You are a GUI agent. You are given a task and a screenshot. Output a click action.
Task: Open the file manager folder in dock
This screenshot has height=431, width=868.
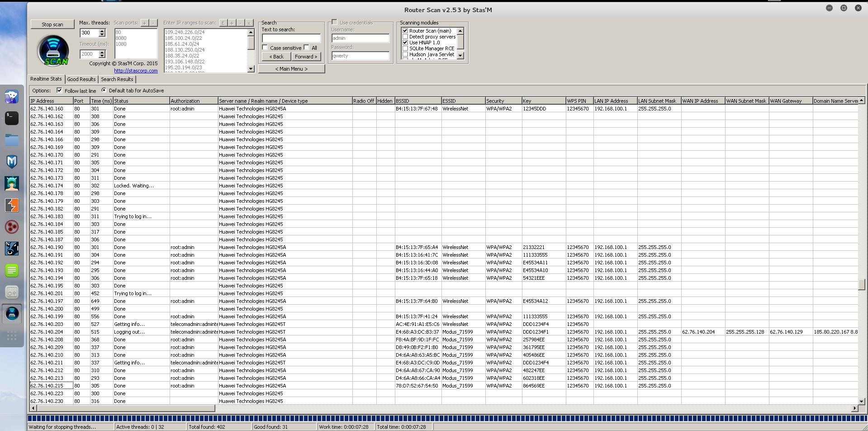click(x=12, y=140)
